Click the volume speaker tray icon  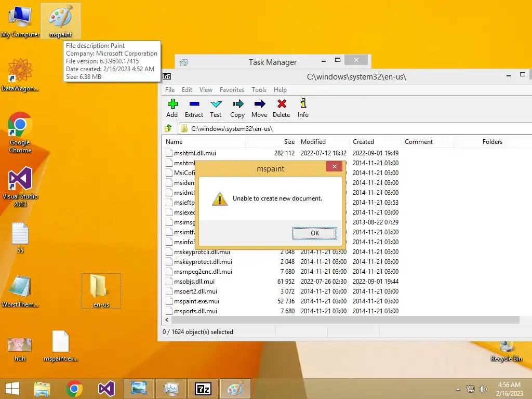(x=483, y=389)
